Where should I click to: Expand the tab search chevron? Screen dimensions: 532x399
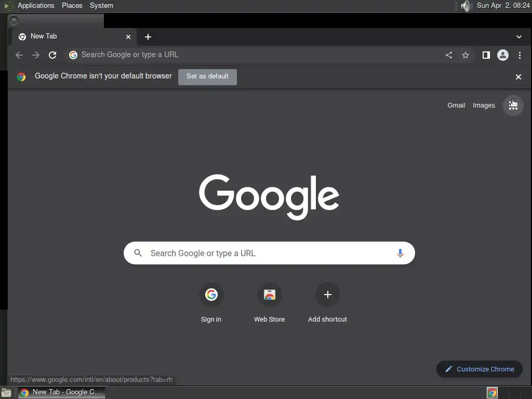coord(519,37)
